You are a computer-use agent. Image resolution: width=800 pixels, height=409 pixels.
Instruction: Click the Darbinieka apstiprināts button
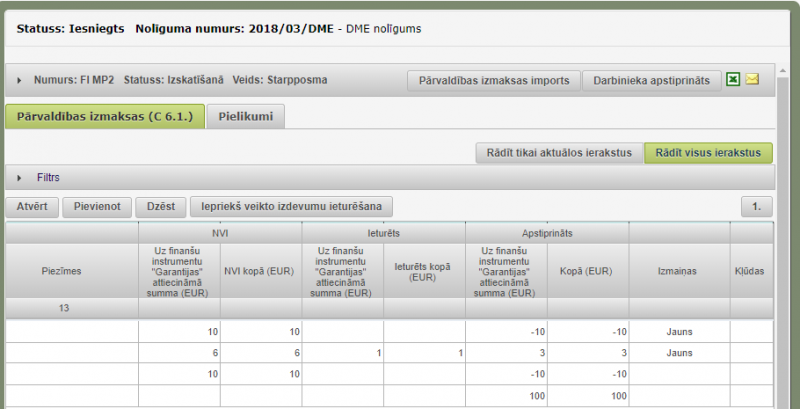click(652, 81)
